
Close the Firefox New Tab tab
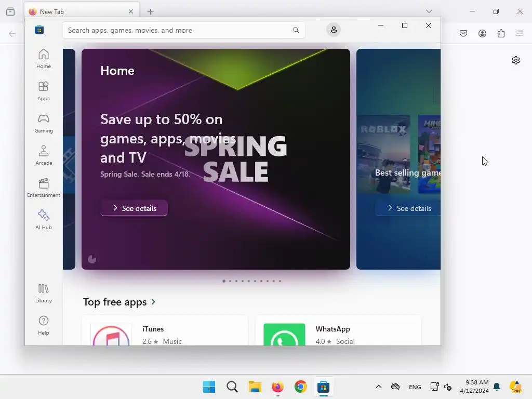pos(131,11)
